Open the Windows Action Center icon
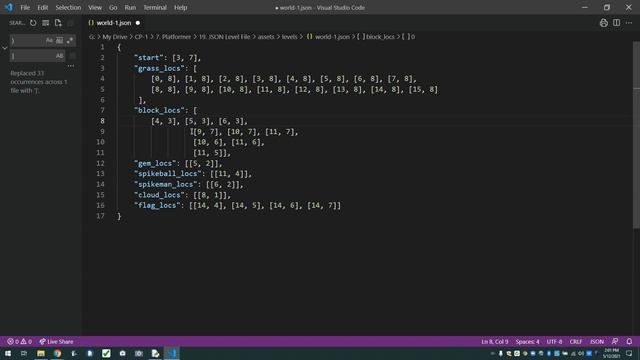Image resolution: width=640 pixels, height=360 pixels. point(629,353)
